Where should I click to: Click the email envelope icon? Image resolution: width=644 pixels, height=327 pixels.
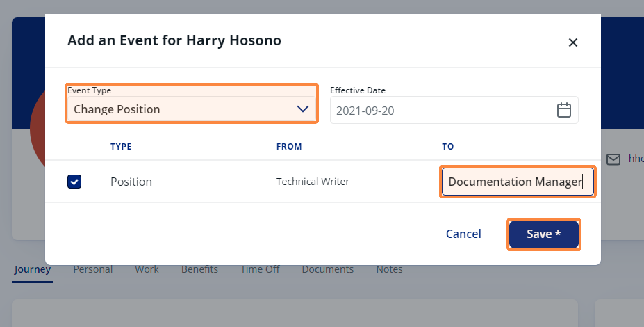(613, 160)
